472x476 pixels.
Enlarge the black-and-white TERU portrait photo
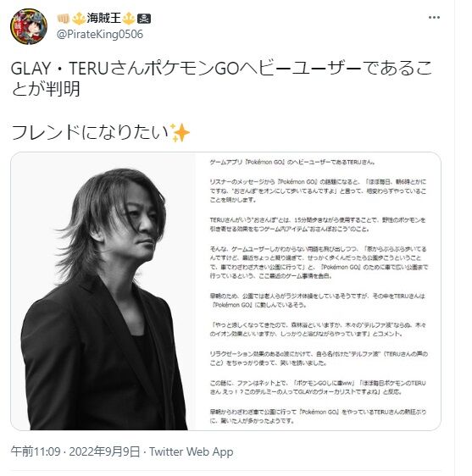pyautogui.click(x=103, y=291)
